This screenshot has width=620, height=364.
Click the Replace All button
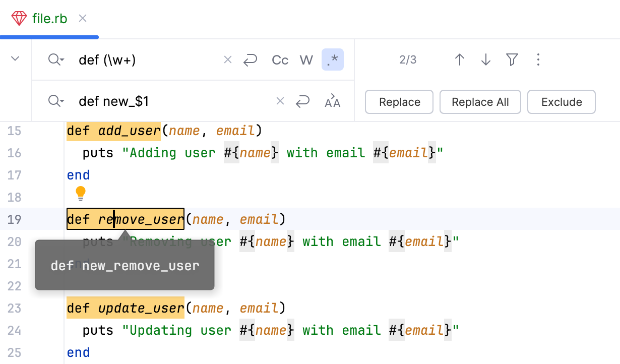[480, 102]
